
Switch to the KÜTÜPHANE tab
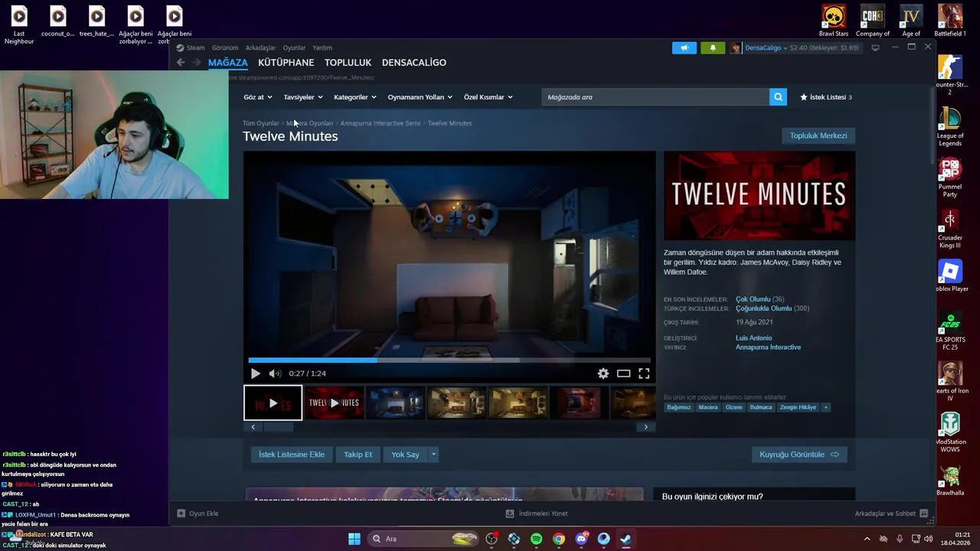click(x=286, y=63)
